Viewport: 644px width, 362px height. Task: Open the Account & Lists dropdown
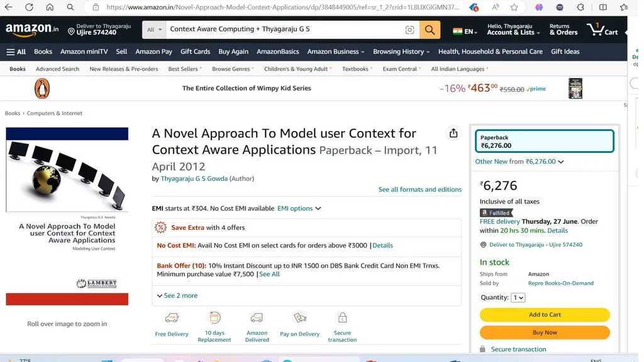513,30
